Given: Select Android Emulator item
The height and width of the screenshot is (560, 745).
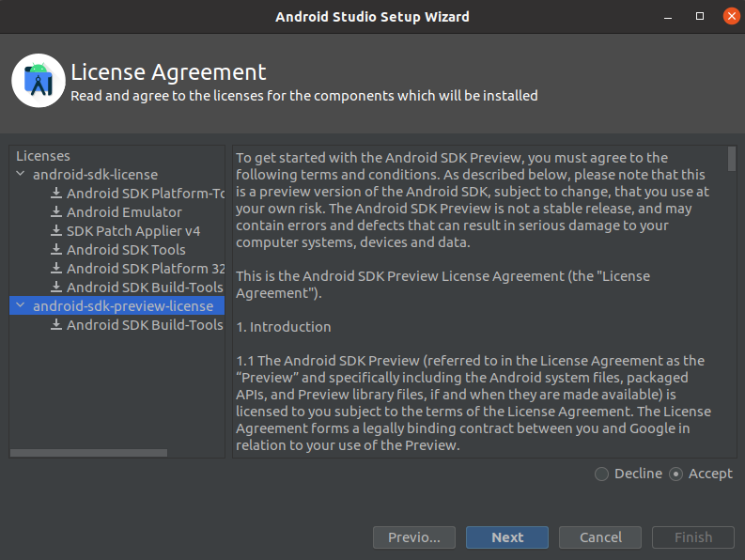Looking at the screenshot, I should (x=124, y=212).
